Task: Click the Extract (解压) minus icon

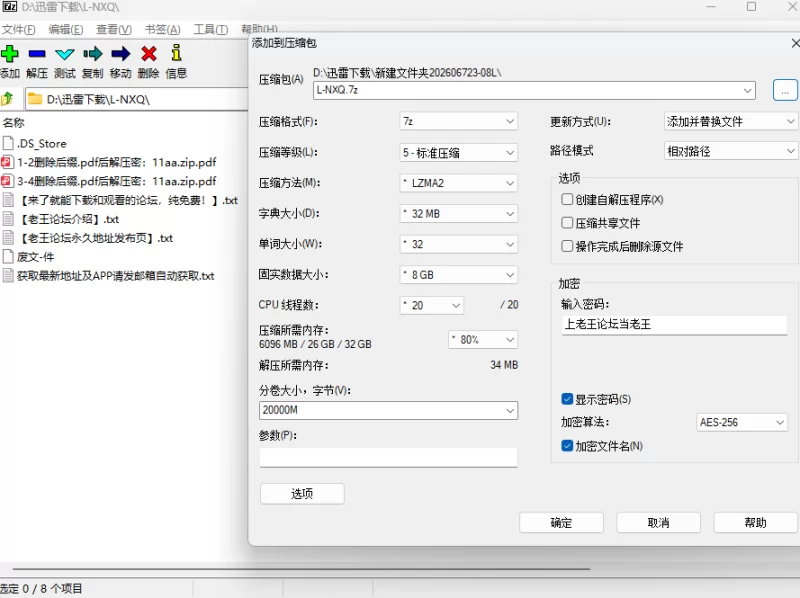Action: click(x=37, y=53)
